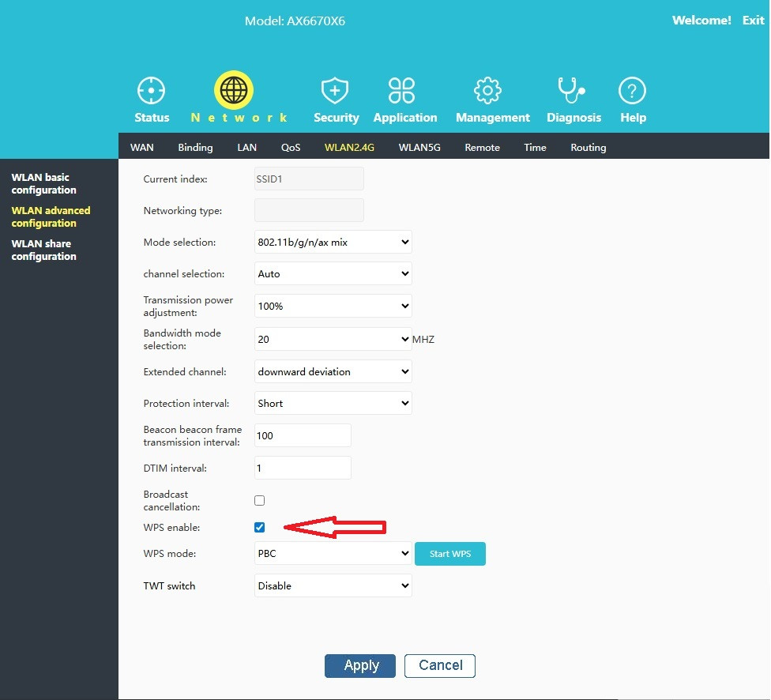Expand the TWT switch dropdown
Screen dimensions: 771x700
point(333,585)
